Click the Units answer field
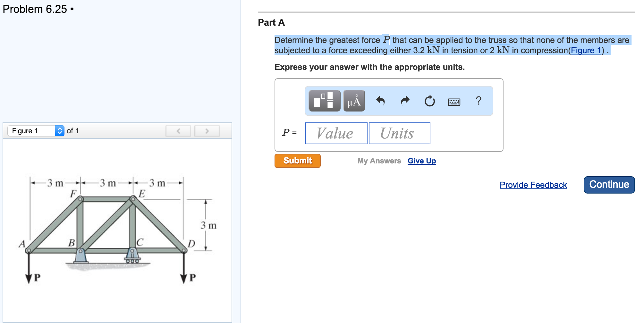The image size is (644, 323). 399,133
